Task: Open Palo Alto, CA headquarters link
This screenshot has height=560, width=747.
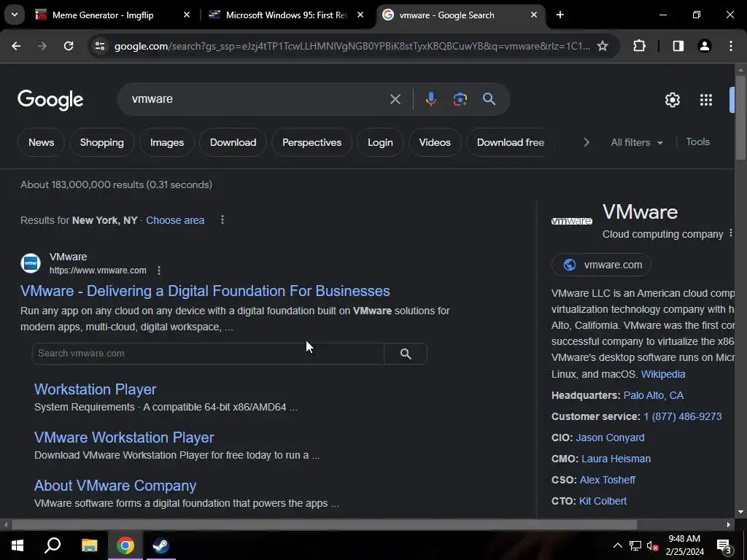Action: (x=653, y=395)
